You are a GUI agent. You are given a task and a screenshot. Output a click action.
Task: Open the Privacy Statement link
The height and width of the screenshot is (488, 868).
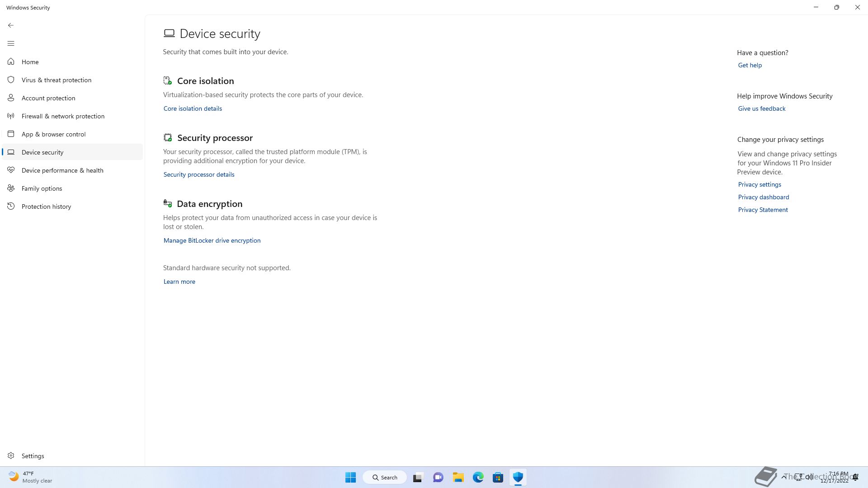[763, 210]
